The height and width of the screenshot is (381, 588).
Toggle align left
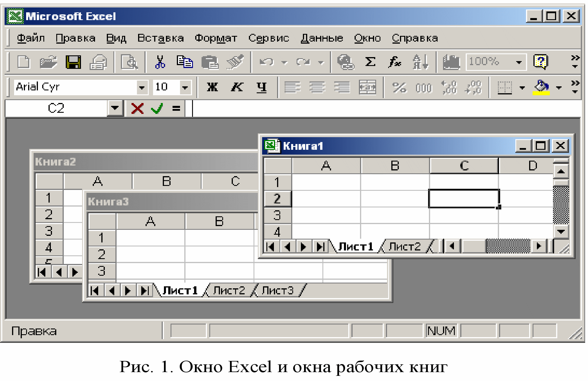(292, 87)
